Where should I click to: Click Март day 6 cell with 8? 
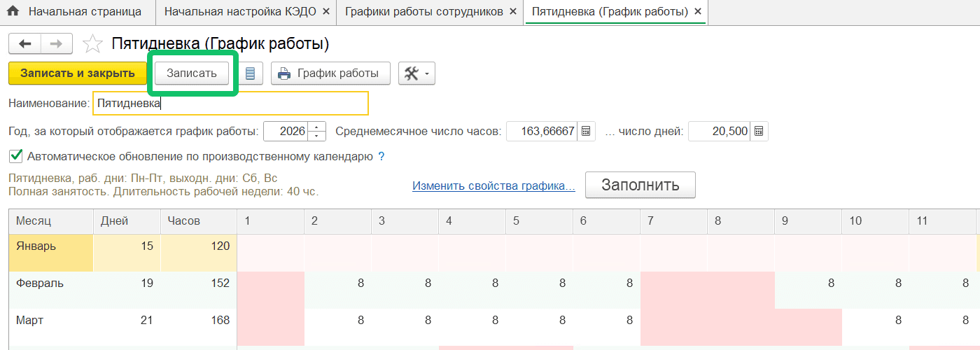pos(606,327)
